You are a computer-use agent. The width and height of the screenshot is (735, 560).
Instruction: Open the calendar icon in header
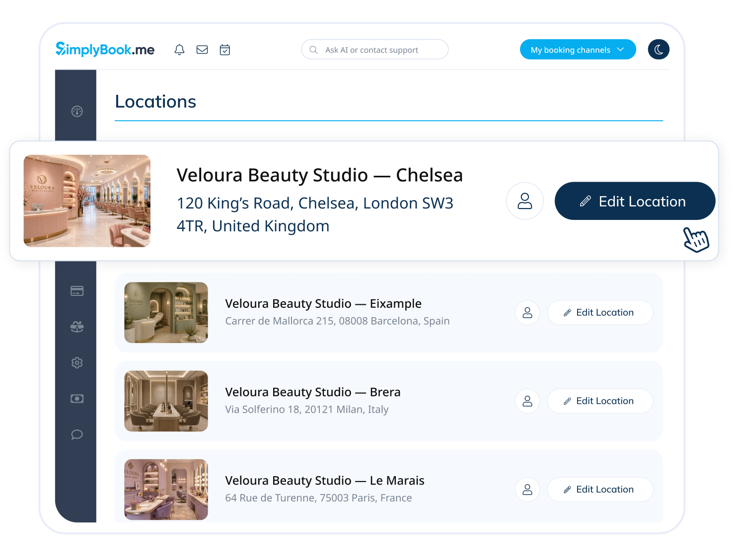point(225,50)
